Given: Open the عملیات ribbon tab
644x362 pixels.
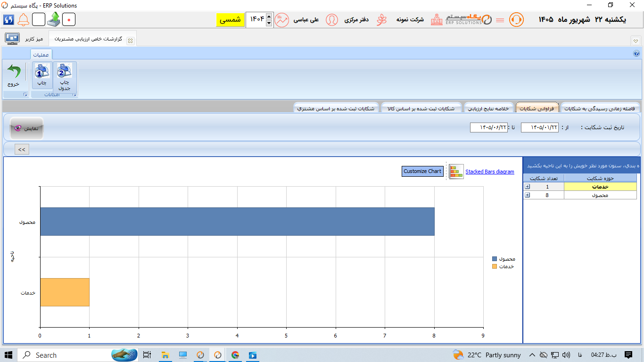Looking at the screenshot, I should (41, 55).
